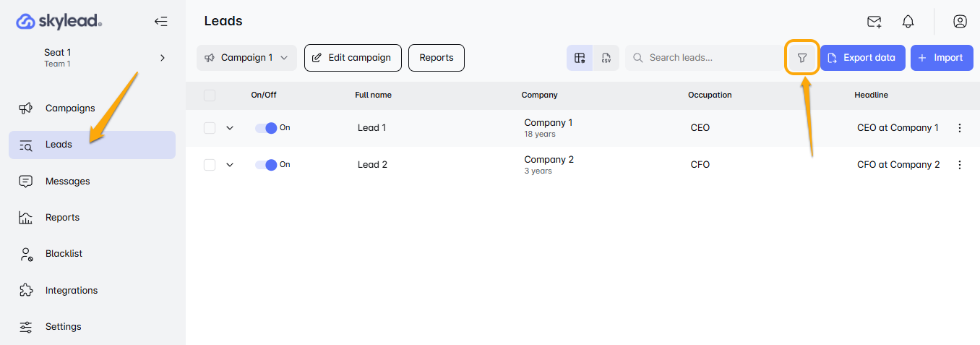Click the envelope invite icon
This screenshot has width=980, height=345.
pos(874,22)
